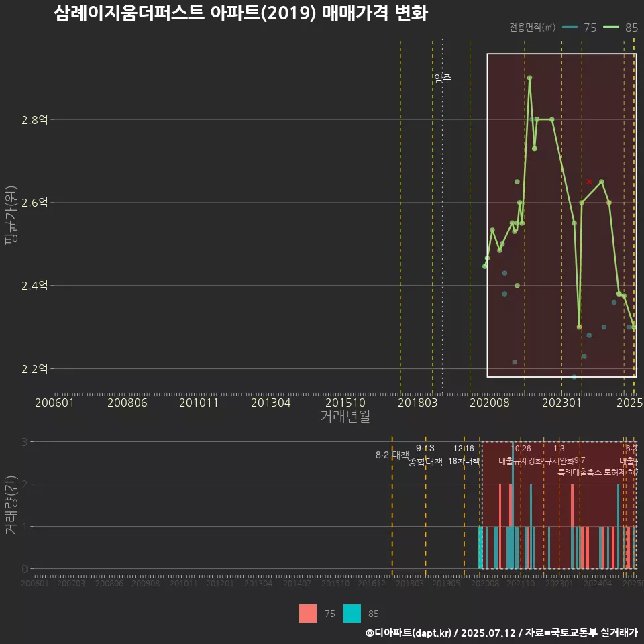Select the 85 line in top legend

(610, 28)
